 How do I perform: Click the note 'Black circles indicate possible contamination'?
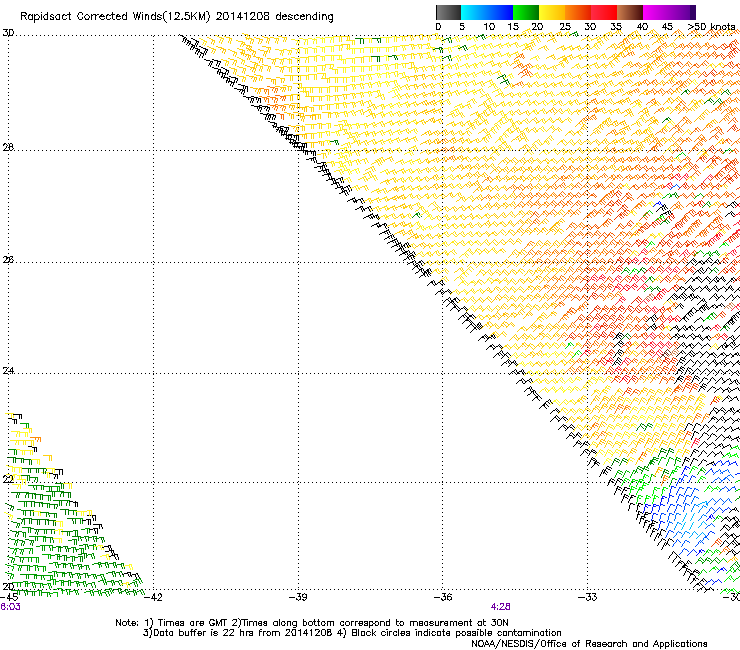456,633
